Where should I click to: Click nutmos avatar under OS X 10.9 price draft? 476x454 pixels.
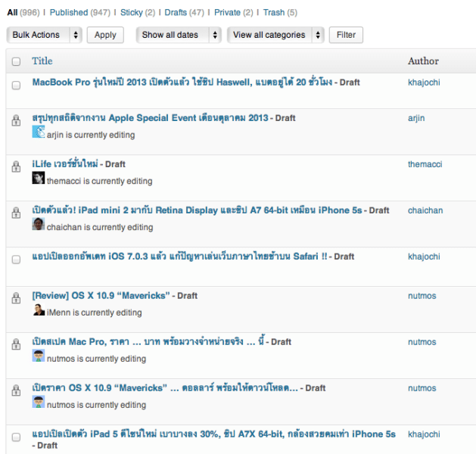(x=39, y=402)
